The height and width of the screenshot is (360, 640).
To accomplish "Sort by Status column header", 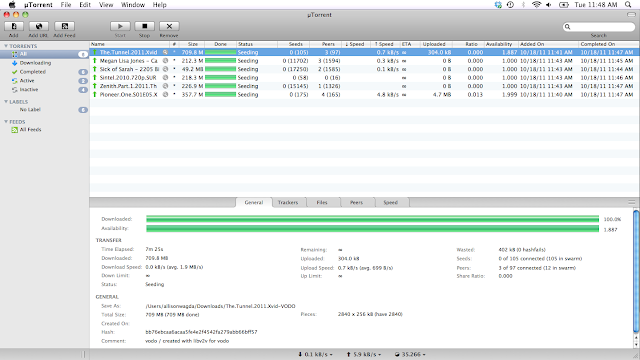I will tap(257, 44).
